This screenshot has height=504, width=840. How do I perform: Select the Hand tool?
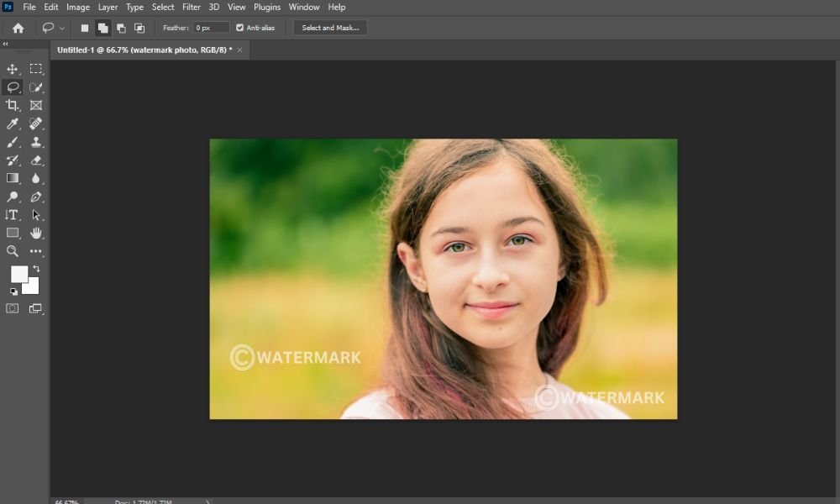(36, 233)
